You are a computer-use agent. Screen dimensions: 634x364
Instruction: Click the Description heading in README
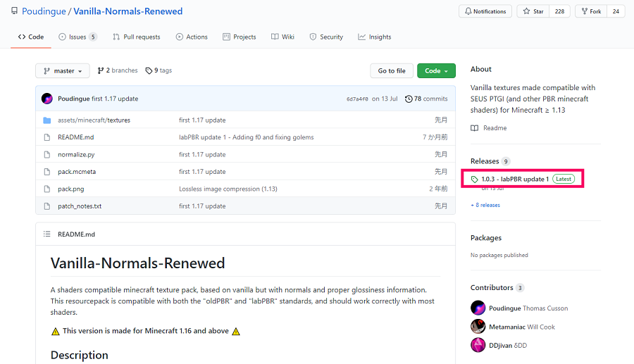(79, 355)
